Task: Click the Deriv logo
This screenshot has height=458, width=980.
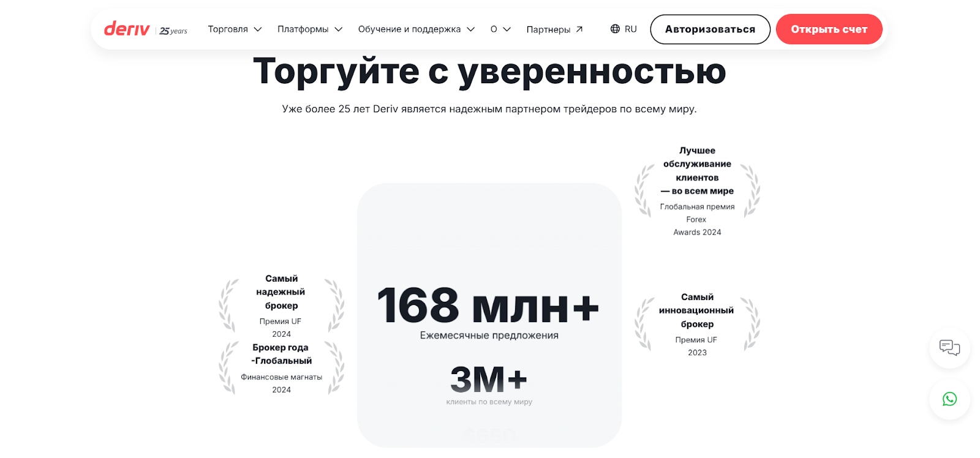Action: (127, 29)
